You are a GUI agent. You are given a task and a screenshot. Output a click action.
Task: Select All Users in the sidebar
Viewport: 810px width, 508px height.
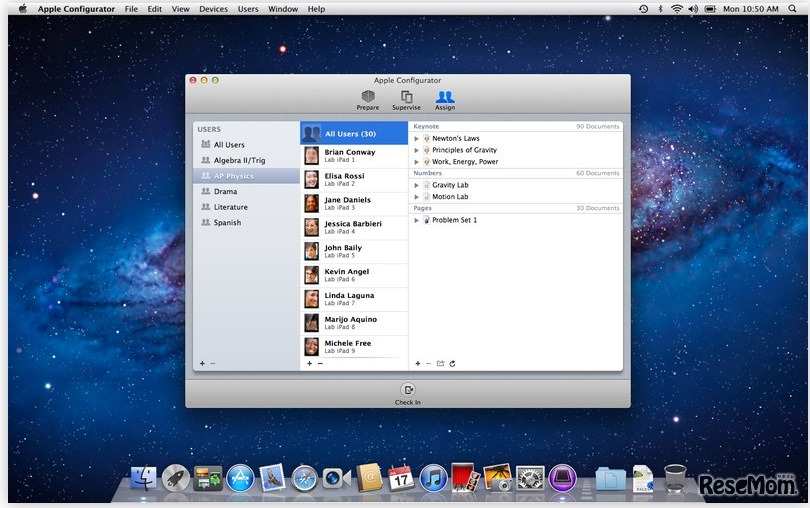pyautogui.click(x=247, y=145)
